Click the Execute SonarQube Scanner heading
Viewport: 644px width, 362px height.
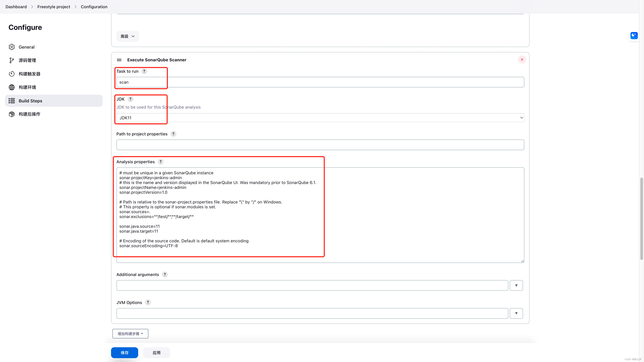157,60
